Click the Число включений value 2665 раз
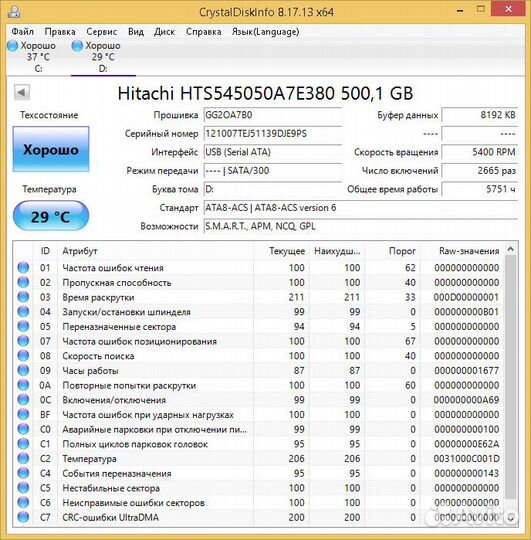Screen dimensions: 531x540 coord(480,171)
